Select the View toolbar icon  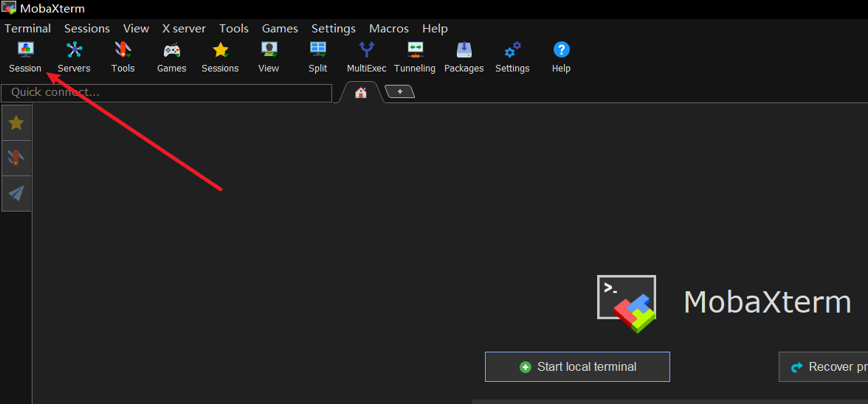pyautogui.click(x=269, y=58)
